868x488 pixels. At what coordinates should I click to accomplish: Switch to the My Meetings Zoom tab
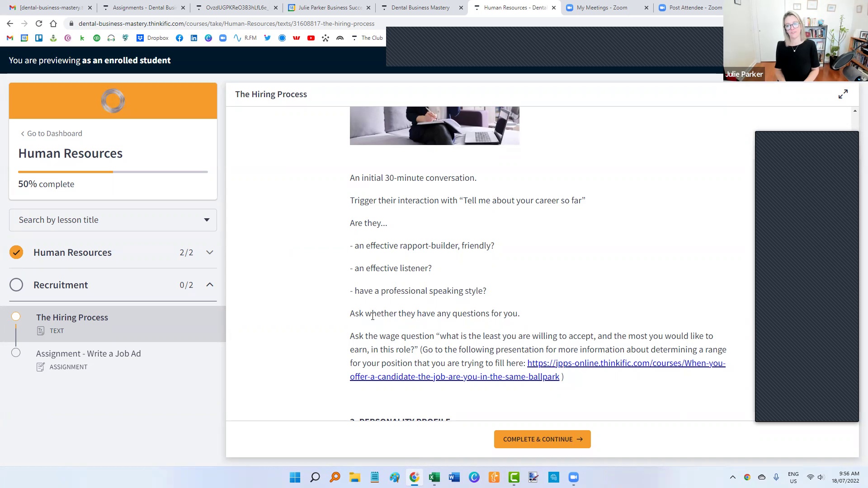pyautogui.click(x=601, y=8)
